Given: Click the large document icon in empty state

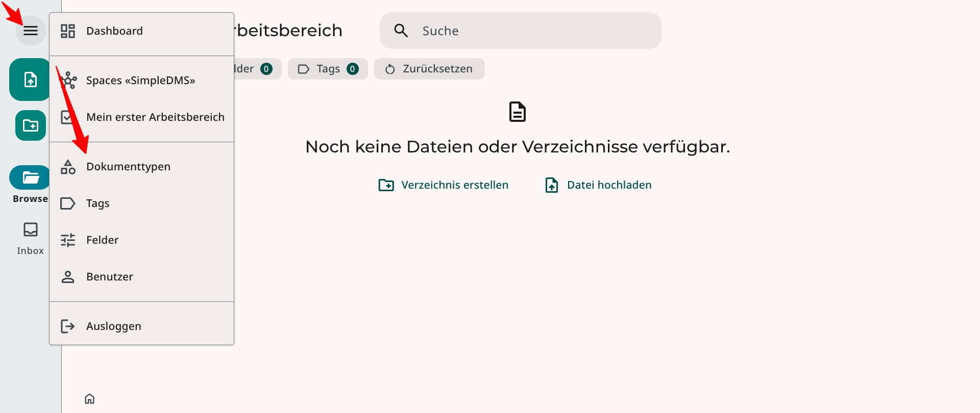Looking at the screenshot, I should click(517, 112).
